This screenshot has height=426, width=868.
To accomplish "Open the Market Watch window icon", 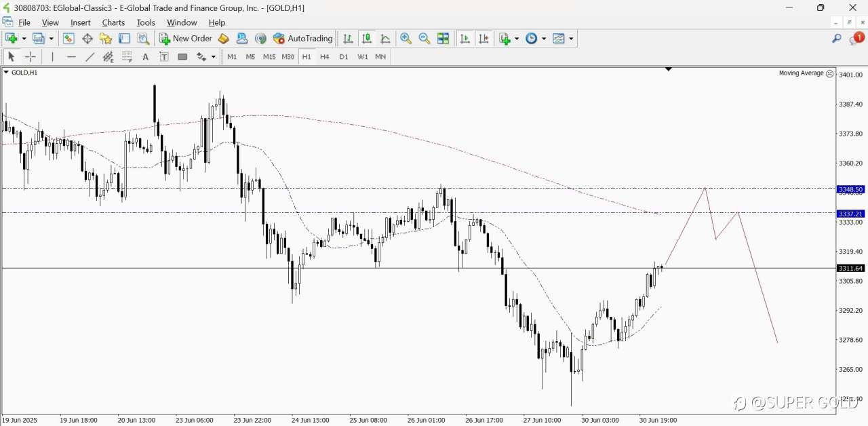I will [x=68, y=39].
